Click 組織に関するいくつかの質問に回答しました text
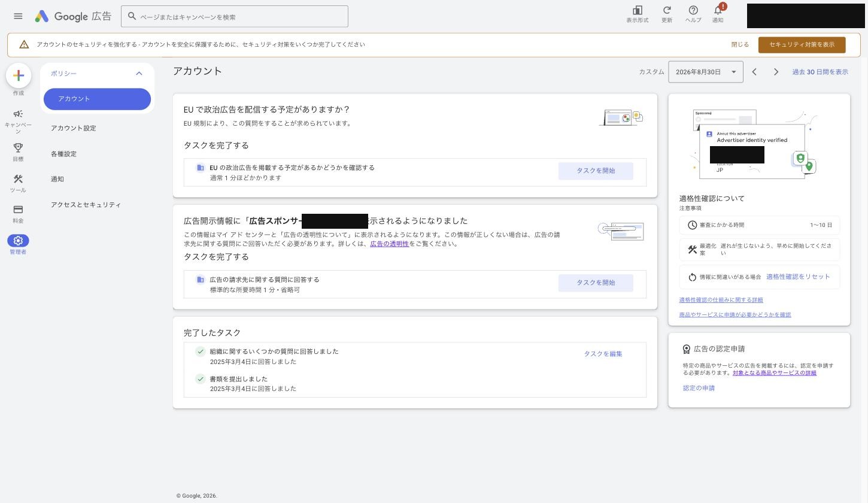Viewport: 868px width, 503px height. click(x=274, y=352)
